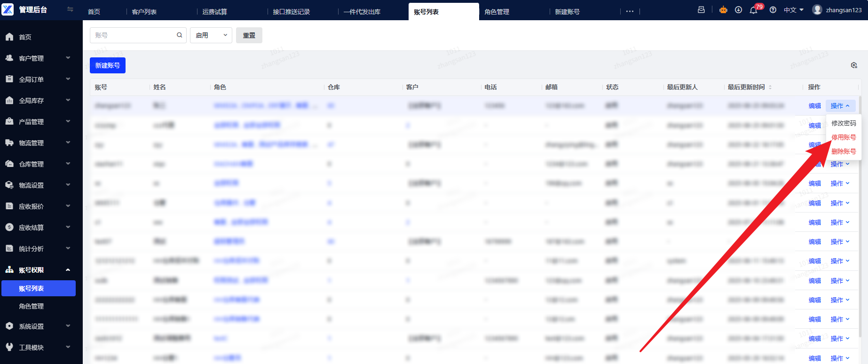
Task: Expand the 系统设置 sidebar menu
Action: [68, 326]
